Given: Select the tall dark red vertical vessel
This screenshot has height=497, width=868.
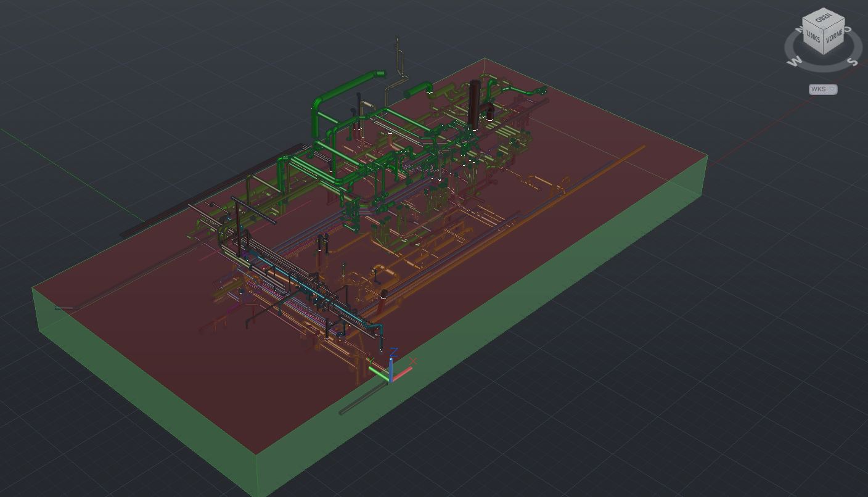Looking at the screenshot, I should click(x=475, y=104).
